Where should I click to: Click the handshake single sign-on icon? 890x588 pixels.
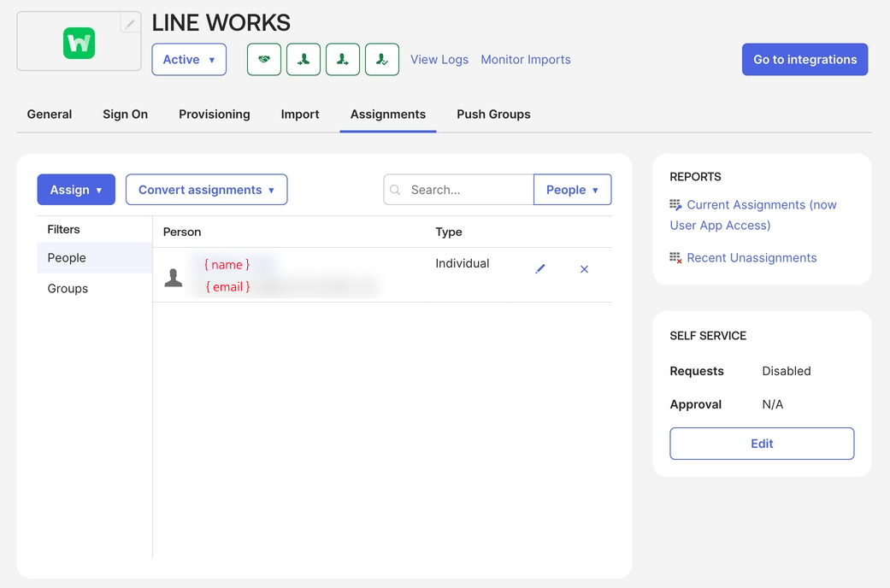(264, 60)
